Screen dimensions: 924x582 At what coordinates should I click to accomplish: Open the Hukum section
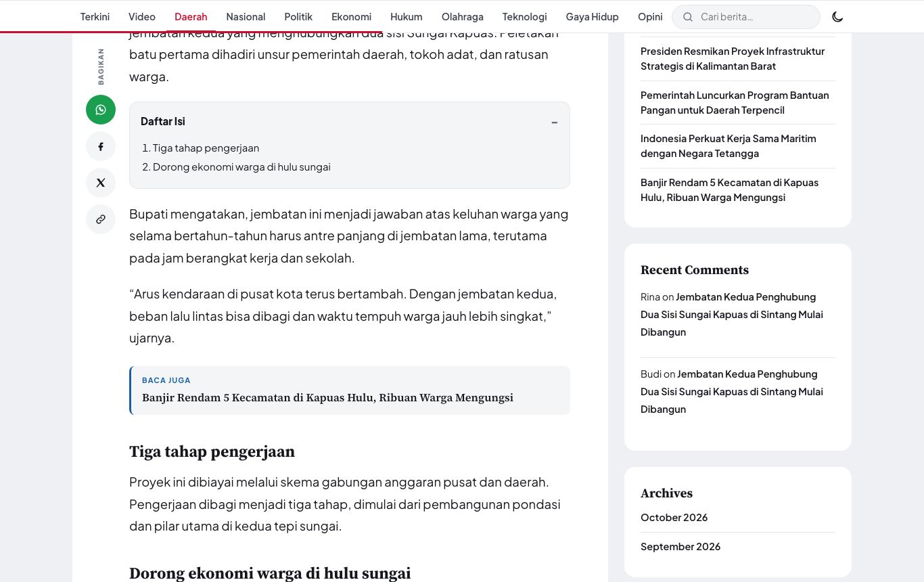coord(406,17)
